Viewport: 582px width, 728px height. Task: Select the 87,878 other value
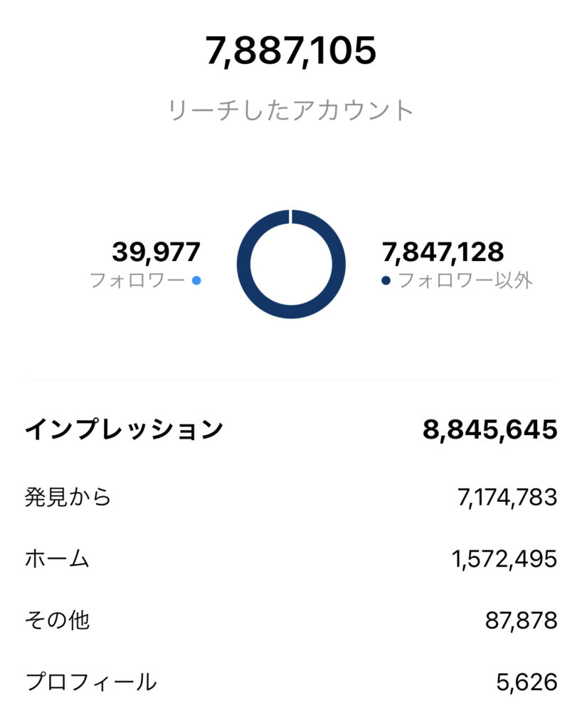point(521,621)
